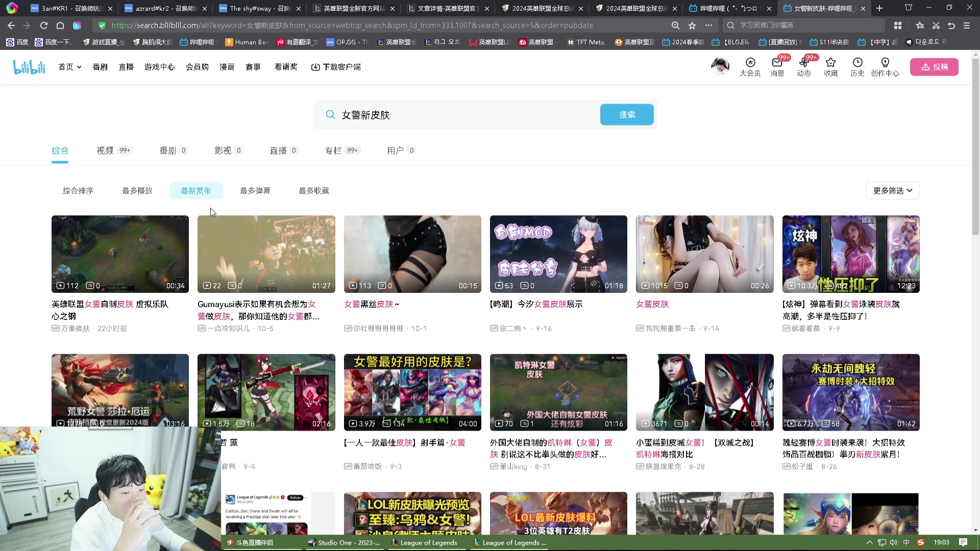
Task: Open the 自制MOD 皮肤分享 video thumbnail
Action: pos(558,254)
